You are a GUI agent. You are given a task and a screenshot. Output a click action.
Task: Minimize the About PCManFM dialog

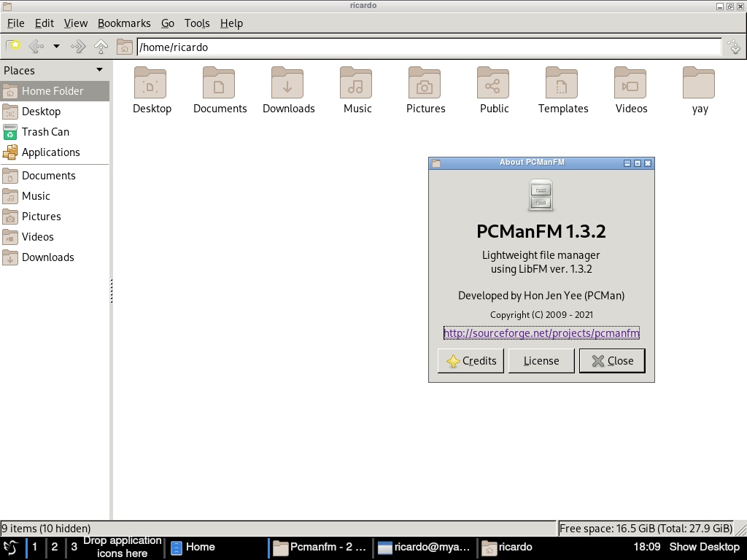(x=627, y=163)
